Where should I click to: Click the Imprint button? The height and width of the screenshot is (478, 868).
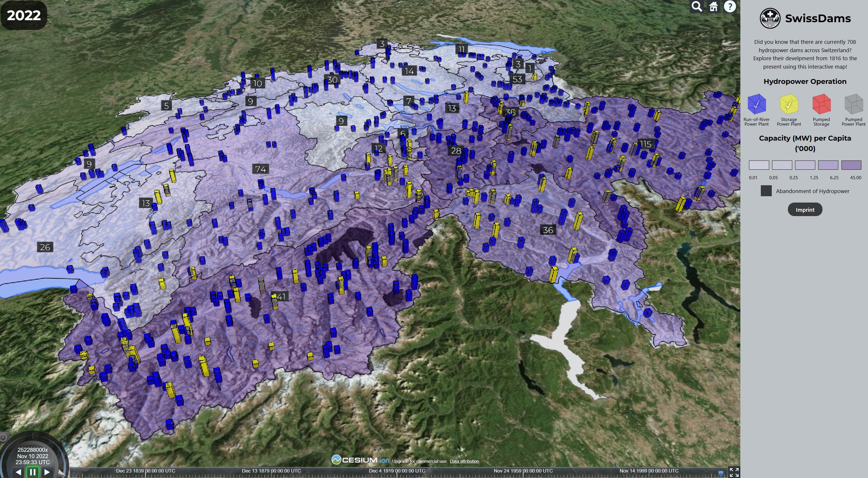pyautogui.click(x=805, y=210)
